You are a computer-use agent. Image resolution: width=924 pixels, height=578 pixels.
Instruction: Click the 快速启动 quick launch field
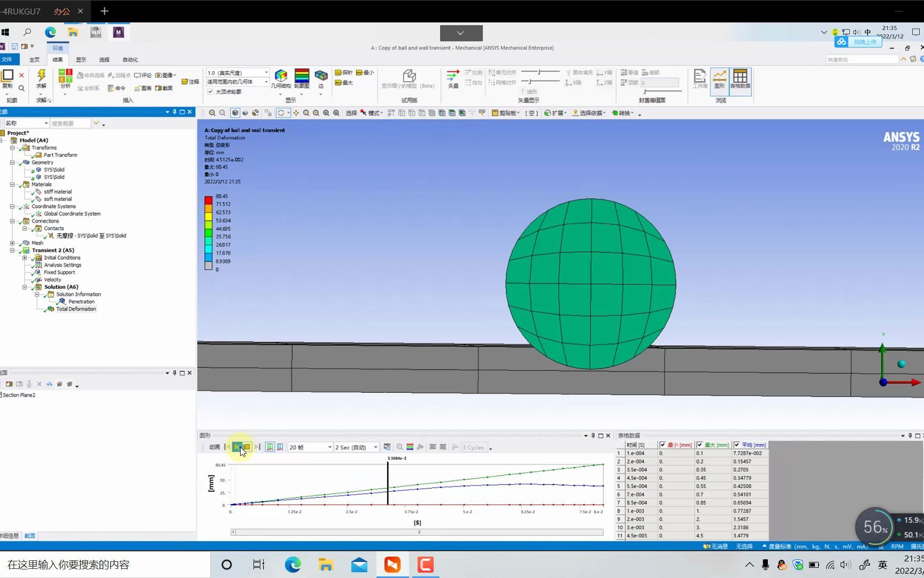pos(861,59)
